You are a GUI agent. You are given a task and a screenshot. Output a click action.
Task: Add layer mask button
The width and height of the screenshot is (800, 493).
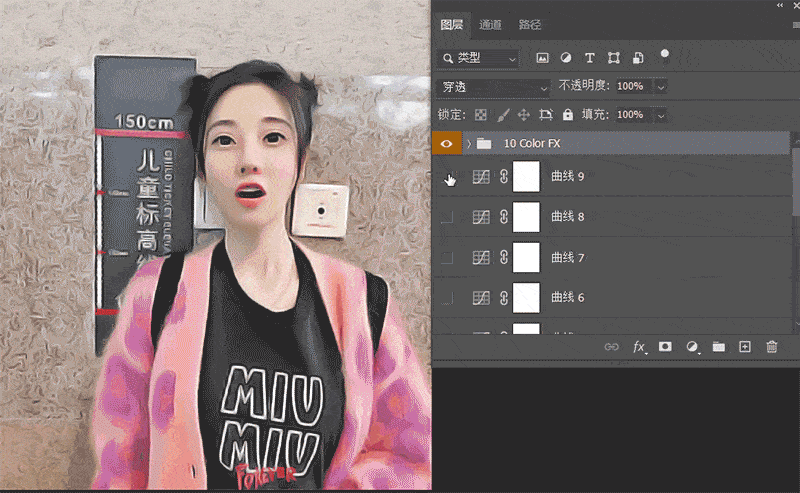pyautogui.click(x=665, y=347)
